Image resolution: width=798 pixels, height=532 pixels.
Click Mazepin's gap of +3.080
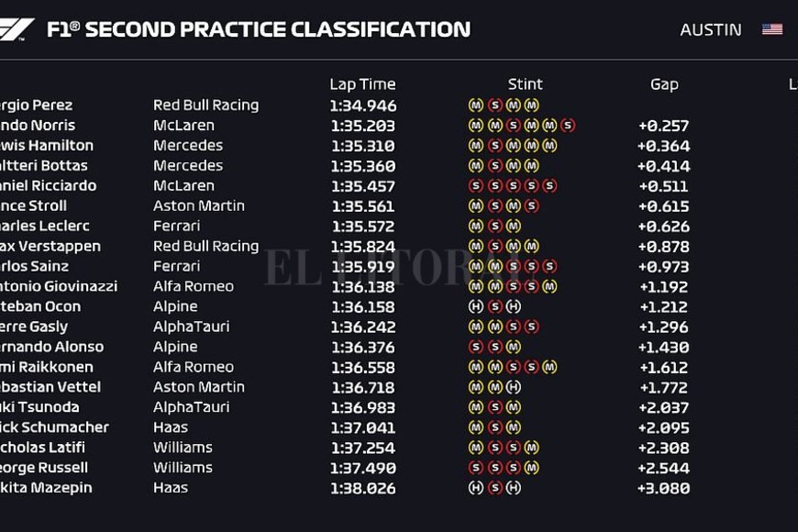[x=663, y=488]
